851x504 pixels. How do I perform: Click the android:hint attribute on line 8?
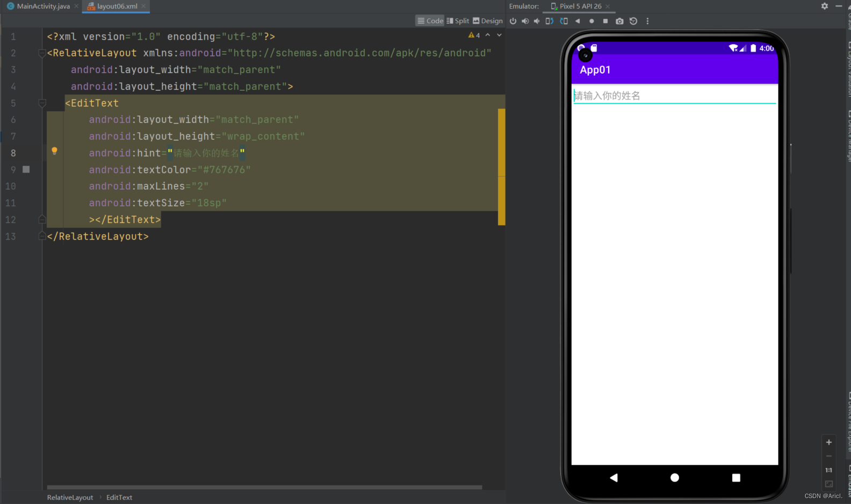125,153
